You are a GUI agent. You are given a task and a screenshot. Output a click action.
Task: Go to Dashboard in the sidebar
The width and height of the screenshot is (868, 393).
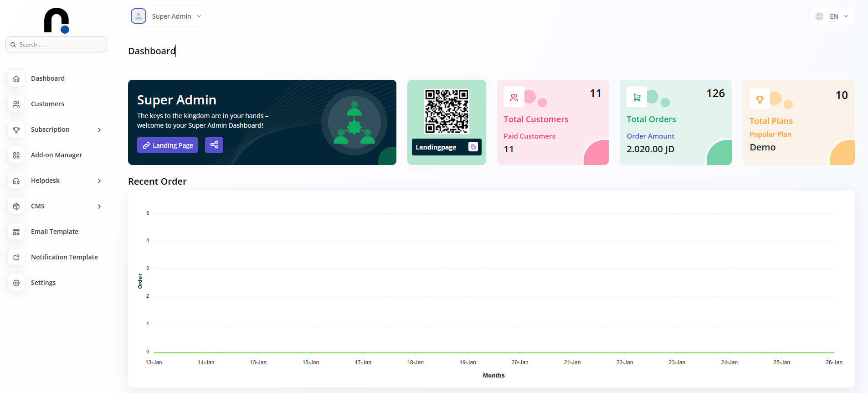(48, 78)
